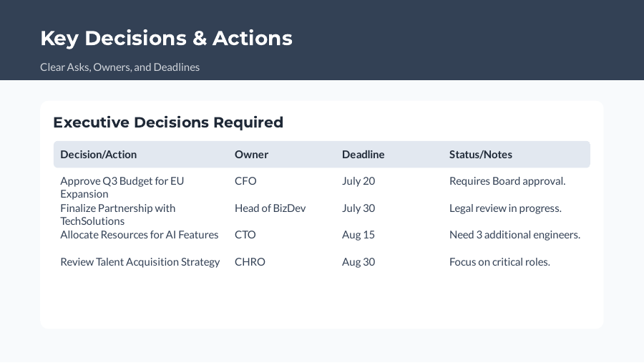Select the "Legal review in progress." note

tap(504, 208)
